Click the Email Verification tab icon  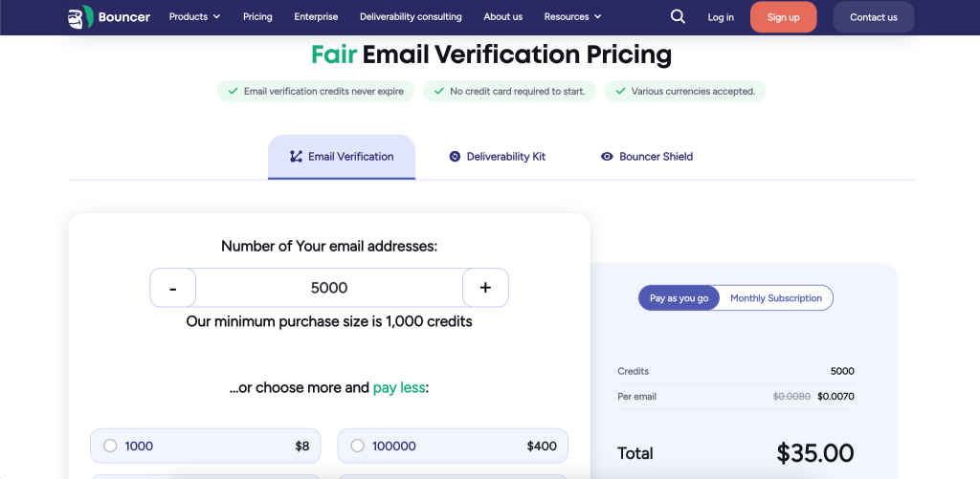pyautogui.click(x=297, y=157)
